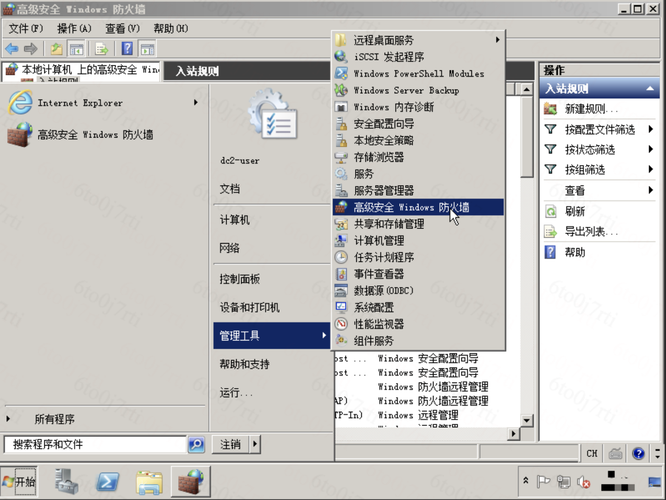
Task: Open Internet Explorer from start menu
Action: pos(102,103)
